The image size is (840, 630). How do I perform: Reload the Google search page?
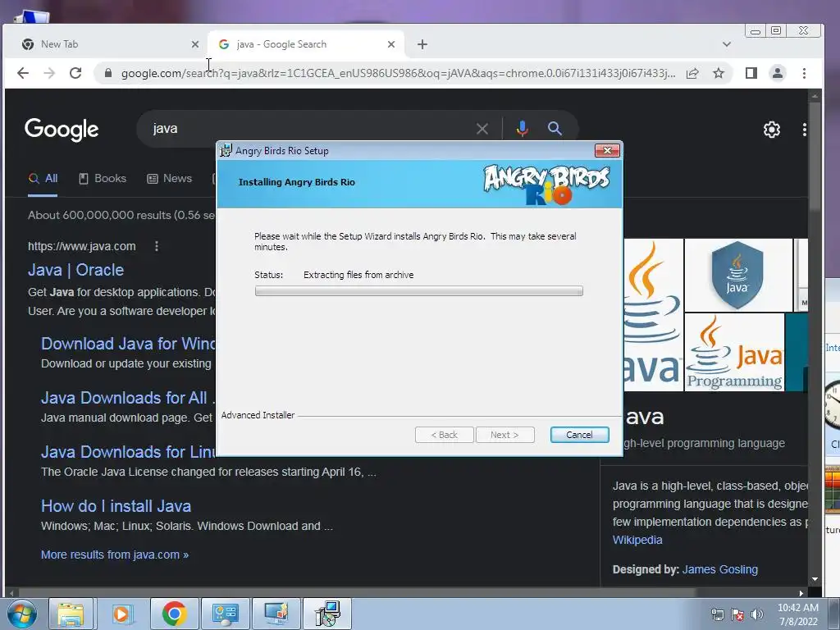coord(75,73)
